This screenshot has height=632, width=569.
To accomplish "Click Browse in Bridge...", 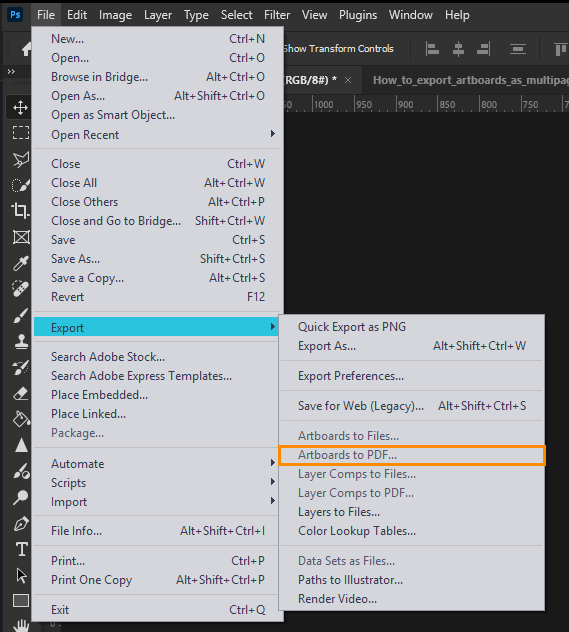I will point(156,77).
